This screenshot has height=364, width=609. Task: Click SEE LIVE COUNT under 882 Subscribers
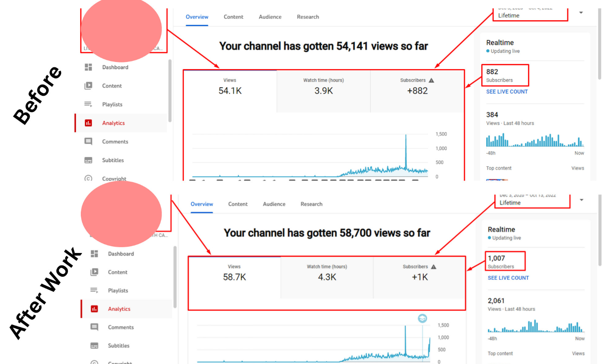pos(507,92)
